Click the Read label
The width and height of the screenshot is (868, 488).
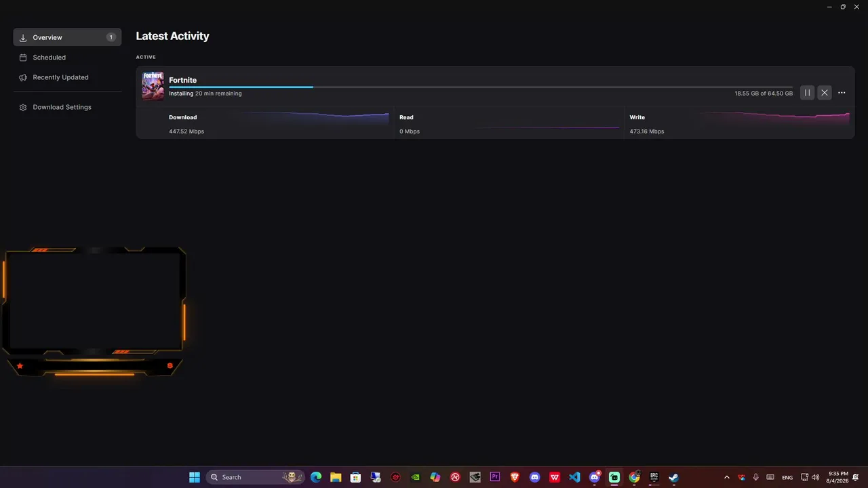tap(406, 117)
